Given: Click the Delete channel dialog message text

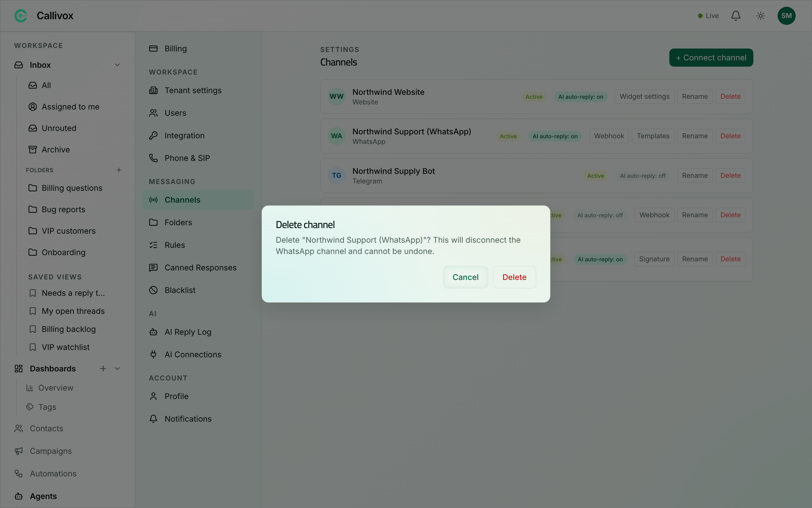Looking at the screenshot, I should click(x=398, y=246).
